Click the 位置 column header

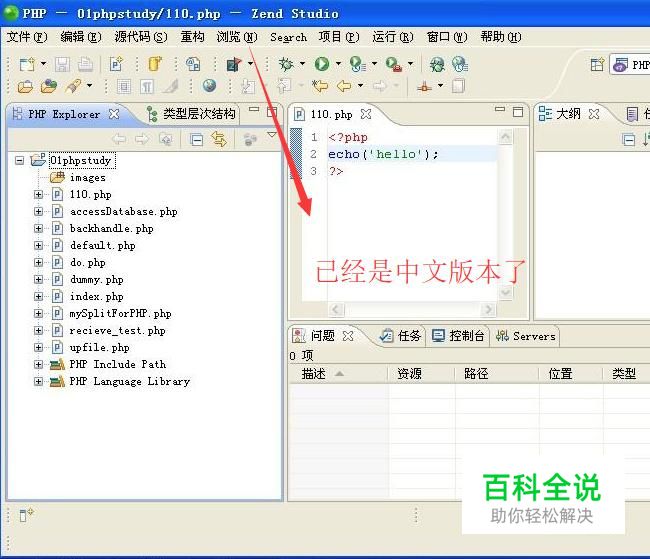570,374
